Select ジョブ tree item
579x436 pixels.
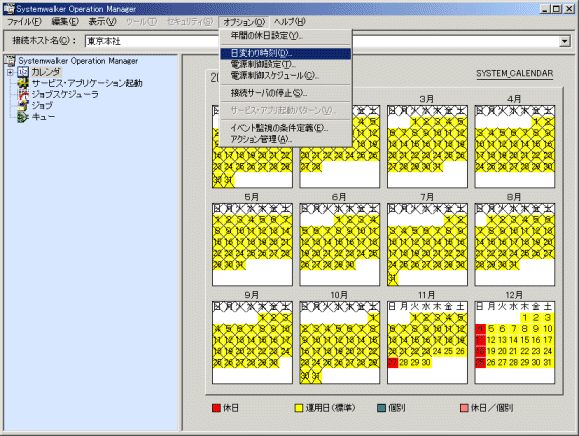[x=42, y=106]
